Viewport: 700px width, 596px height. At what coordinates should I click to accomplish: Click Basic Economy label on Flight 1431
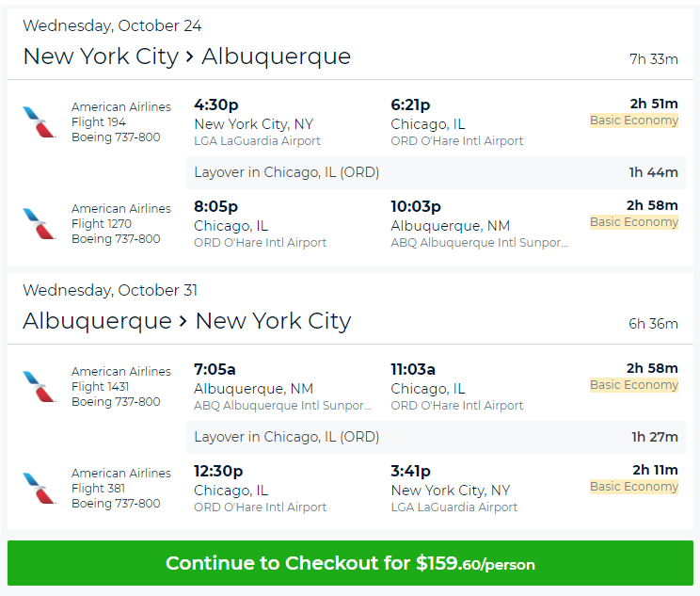(633, 385)
